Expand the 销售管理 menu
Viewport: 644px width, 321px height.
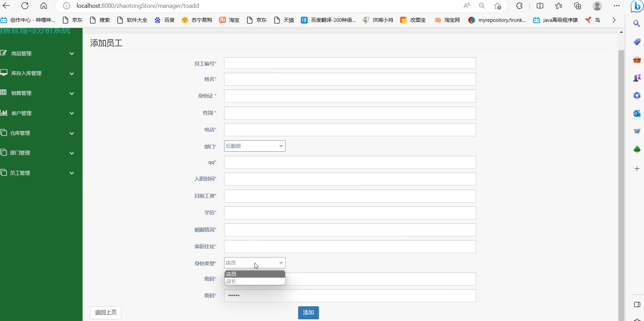coord(38,93)
